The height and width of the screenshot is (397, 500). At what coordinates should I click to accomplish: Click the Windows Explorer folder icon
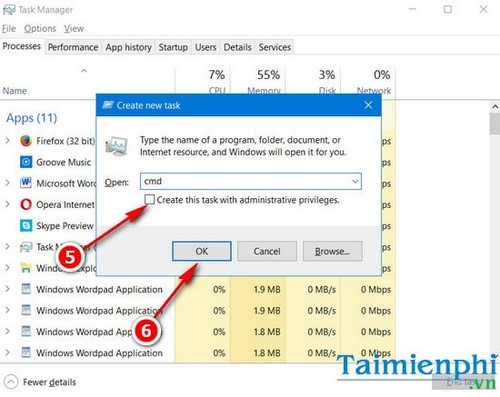click(26, 268)
